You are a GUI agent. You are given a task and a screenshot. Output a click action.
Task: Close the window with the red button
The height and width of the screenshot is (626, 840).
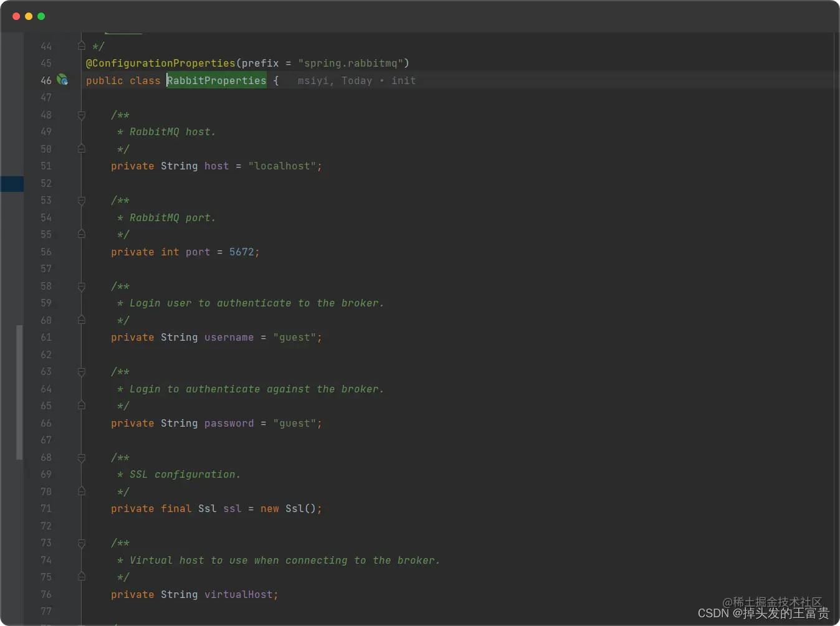(16, 16)
